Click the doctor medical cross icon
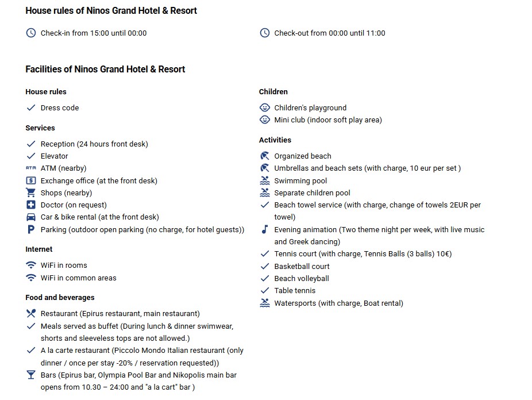 click(31, 205)
